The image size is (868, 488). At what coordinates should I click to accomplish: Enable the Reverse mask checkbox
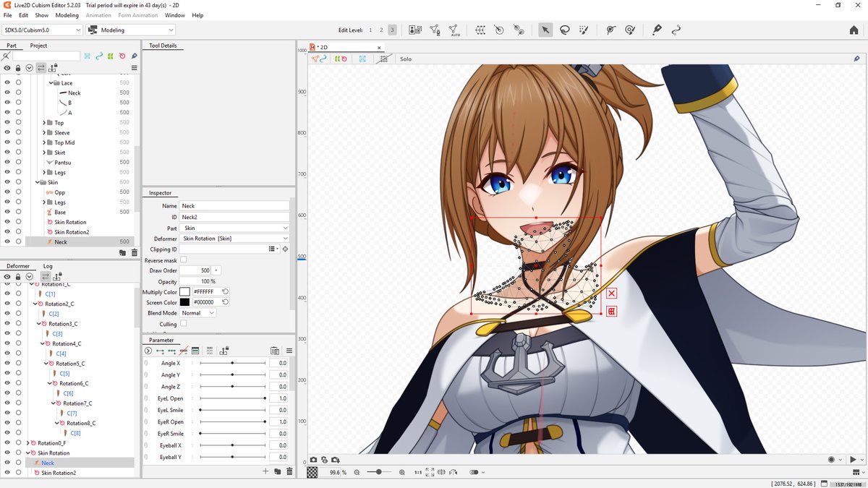coord(183,260)
